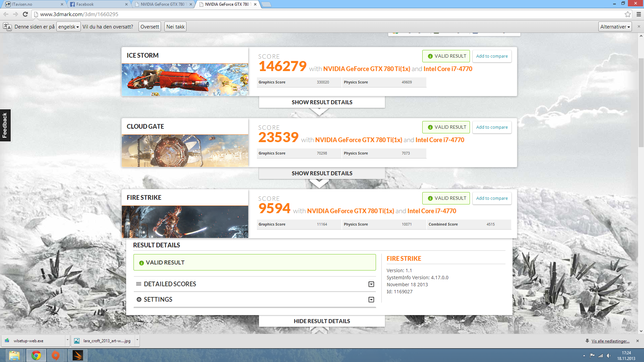Click the scrollbar up arrow
Image resolution: width=644 pixels, height=362 pixels.
coord(641,36)
